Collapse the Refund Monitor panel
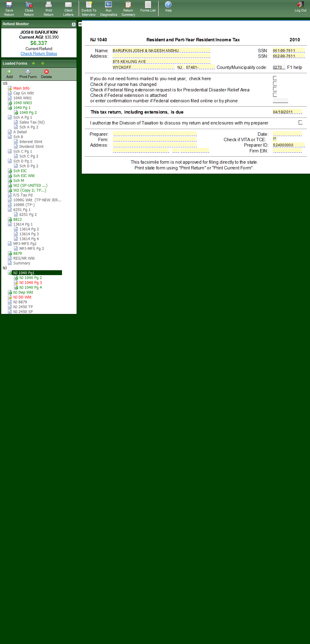 (74, 24)
